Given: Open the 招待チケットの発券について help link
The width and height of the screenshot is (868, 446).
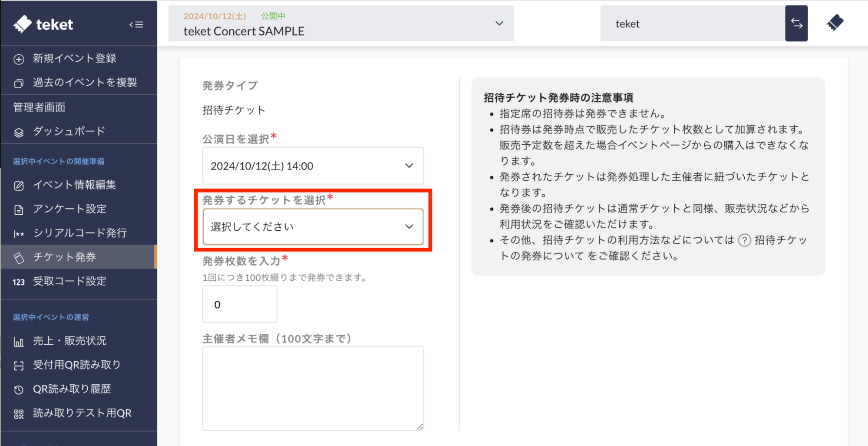Looking at the screenshot, I should [x=780, y=240].
